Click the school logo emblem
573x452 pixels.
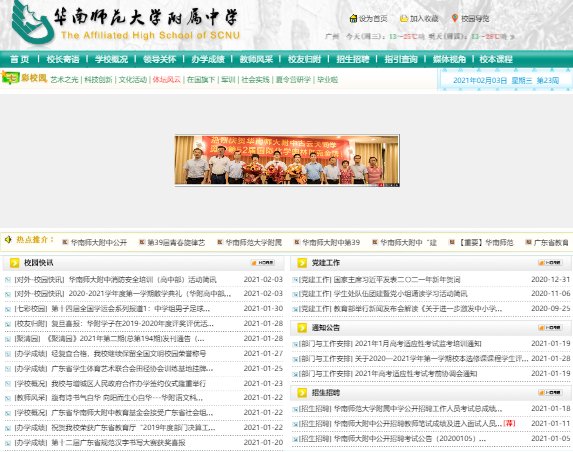[32, 22]
